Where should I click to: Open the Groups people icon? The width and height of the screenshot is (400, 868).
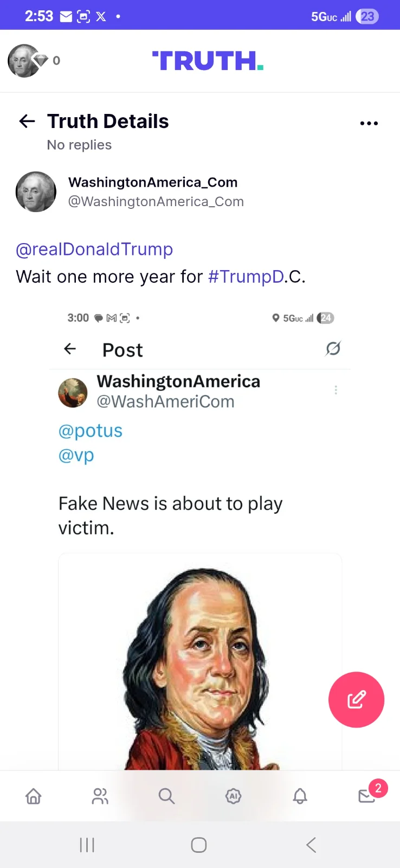click(x=100, y=796)
